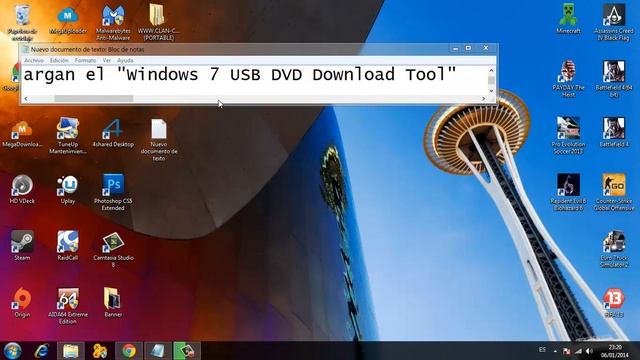The height and width of the screenshot is (360, 640).
Task: Open the Battlefield 4 desktop shortcut
Action: (614, 133)
